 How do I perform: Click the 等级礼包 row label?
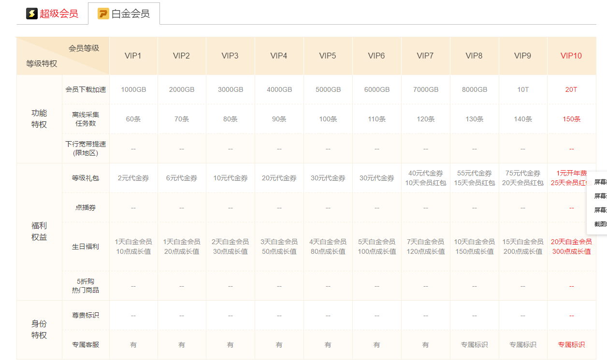click(86, 178)
